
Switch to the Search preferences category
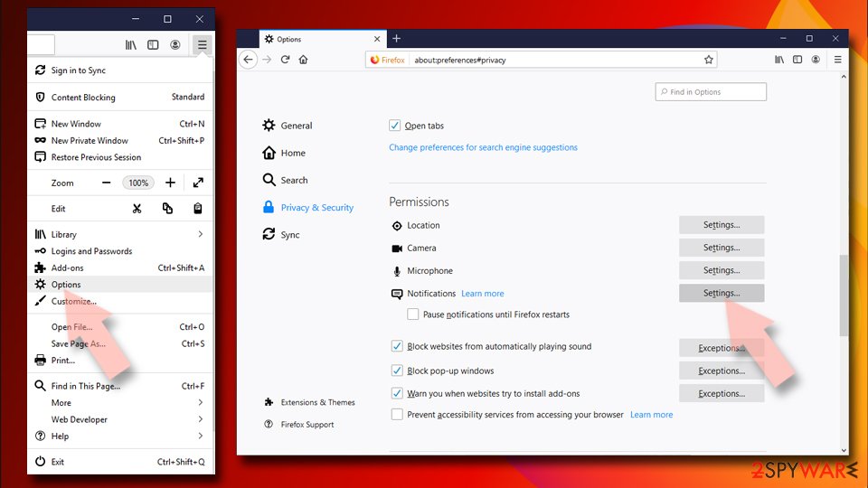pyautogui.click(x=285, y=180)
